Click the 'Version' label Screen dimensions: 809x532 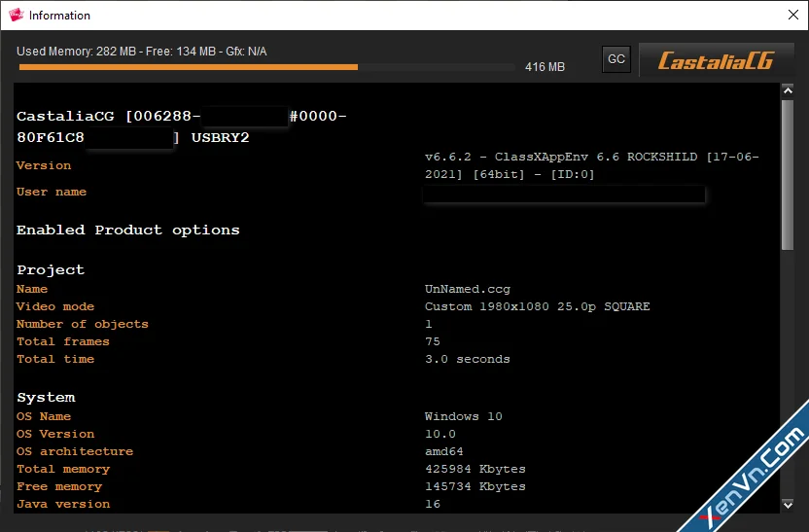[x=44, y=165]
